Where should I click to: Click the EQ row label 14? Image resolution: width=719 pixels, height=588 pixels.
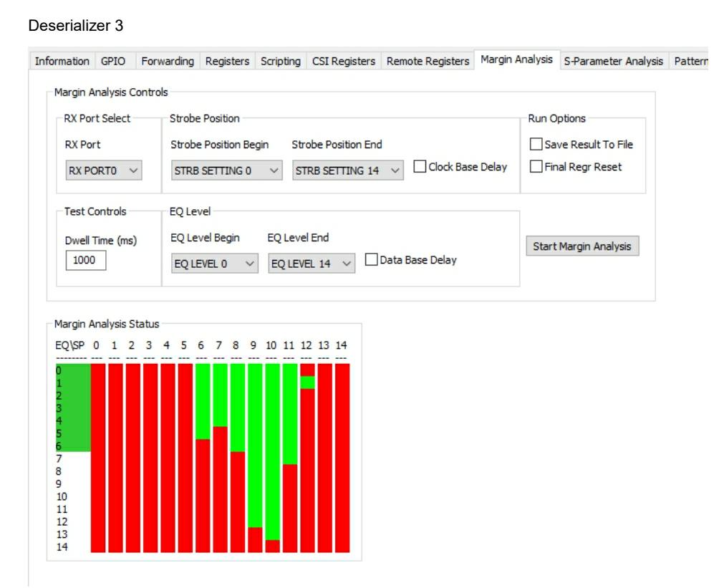(62, 546)
